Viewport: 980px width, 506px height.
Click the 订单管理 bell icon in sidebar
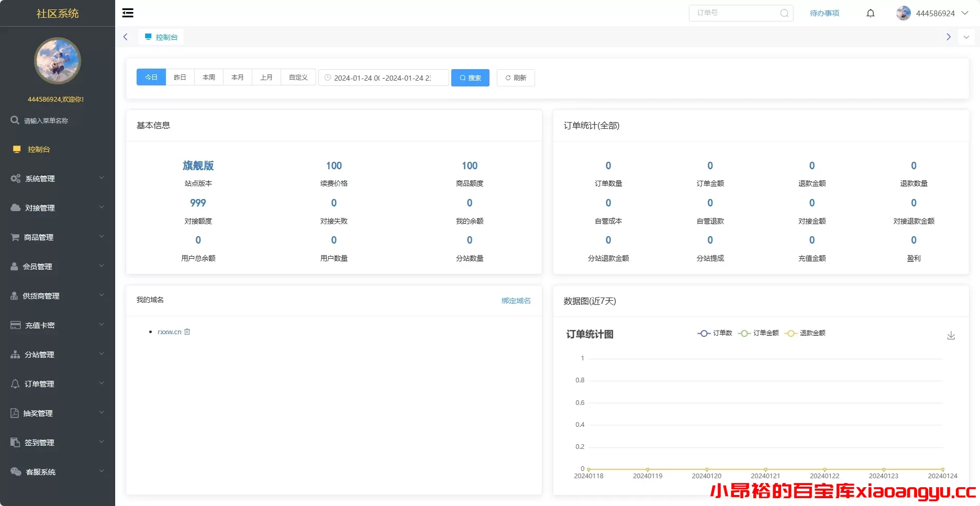coord(15,383)
